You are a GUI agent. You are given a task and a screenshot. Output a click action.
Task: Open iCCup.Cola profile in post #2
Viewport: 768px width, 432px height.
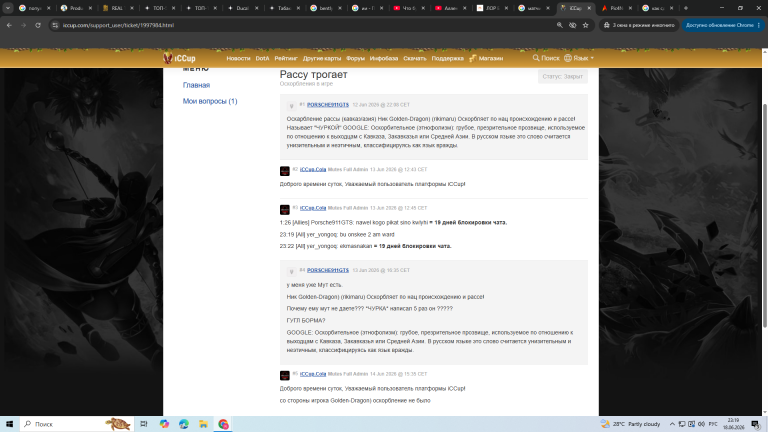point(313,169)
